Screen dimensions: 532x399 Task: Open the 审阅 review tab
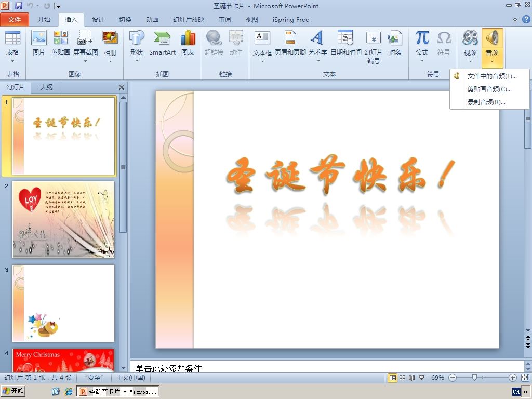[224, 20]
